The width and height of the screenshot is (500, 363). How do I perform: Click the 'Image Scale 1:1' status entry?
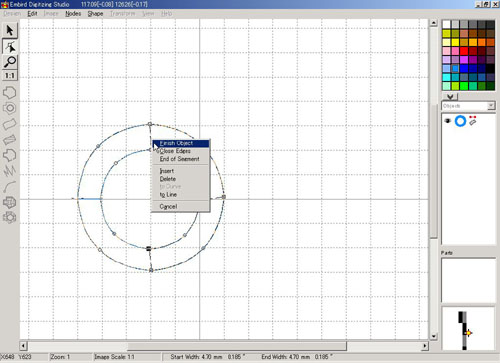(x=114, y=357)
